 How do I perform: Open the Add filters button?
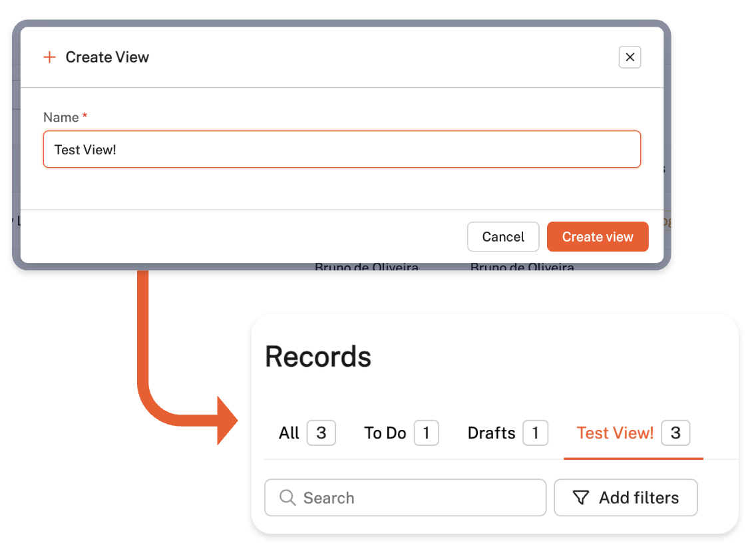click(626, 498)
